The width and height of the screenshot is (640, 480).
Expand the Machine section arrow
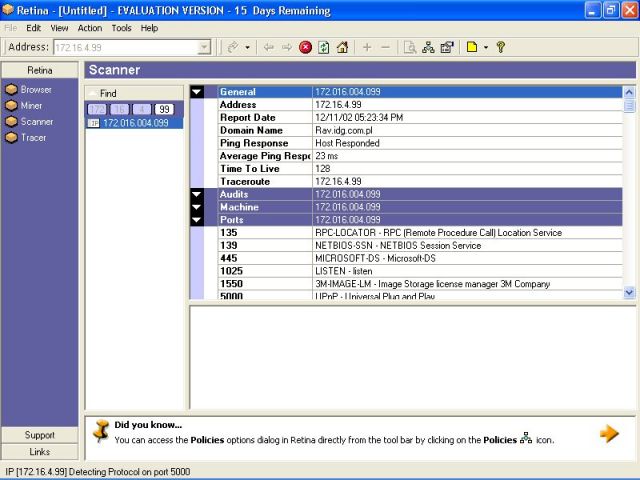197,208
